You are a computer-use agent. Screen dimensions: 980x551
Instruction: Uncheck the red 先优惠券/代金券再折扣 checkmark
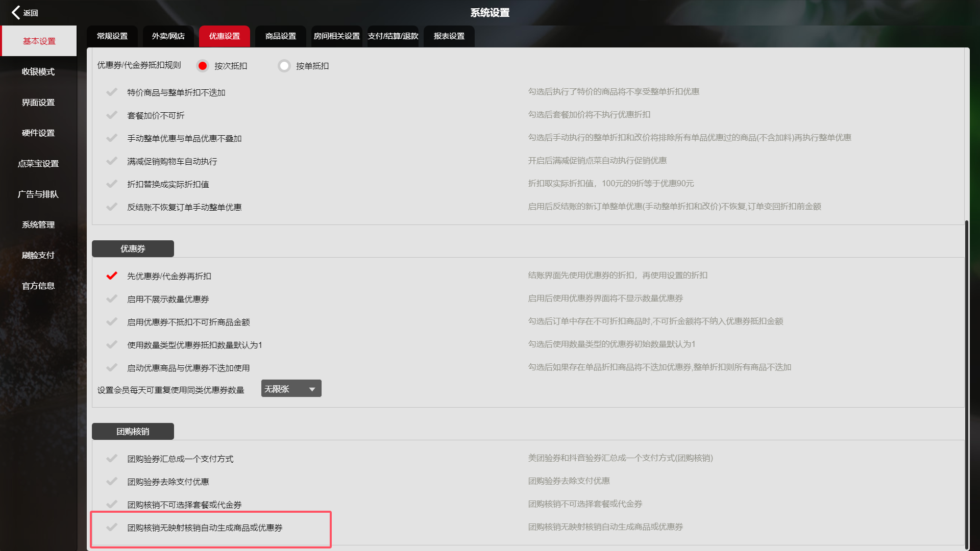[x=112, y=276]
